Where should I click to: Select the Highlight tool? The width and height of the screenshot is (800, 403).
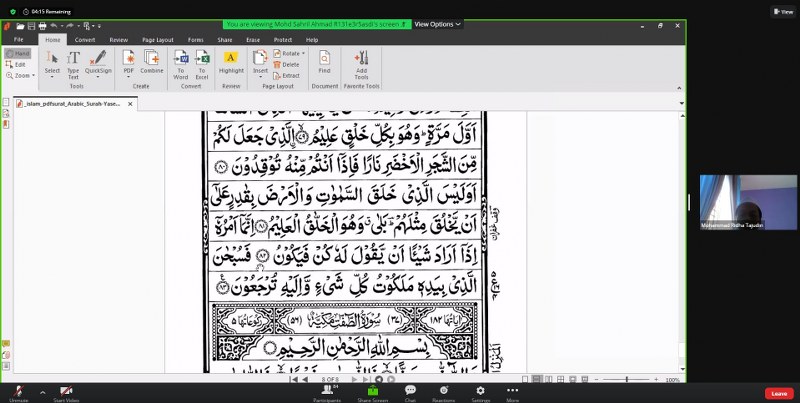[231, 62]
